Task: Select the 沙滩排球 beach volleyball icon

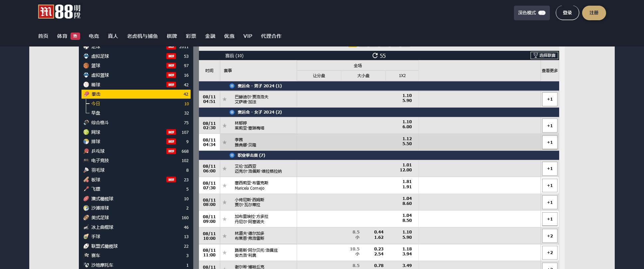Action: coord(86,208)
